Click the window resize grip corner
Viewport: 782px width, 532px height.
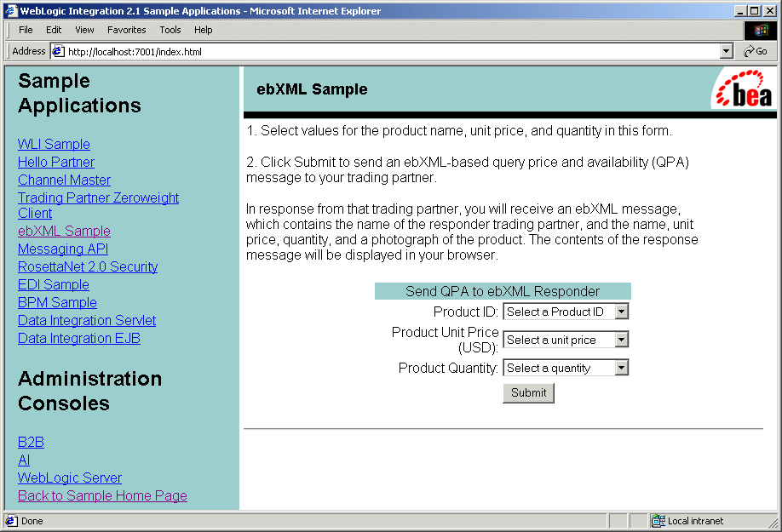[x=773, y=522]
